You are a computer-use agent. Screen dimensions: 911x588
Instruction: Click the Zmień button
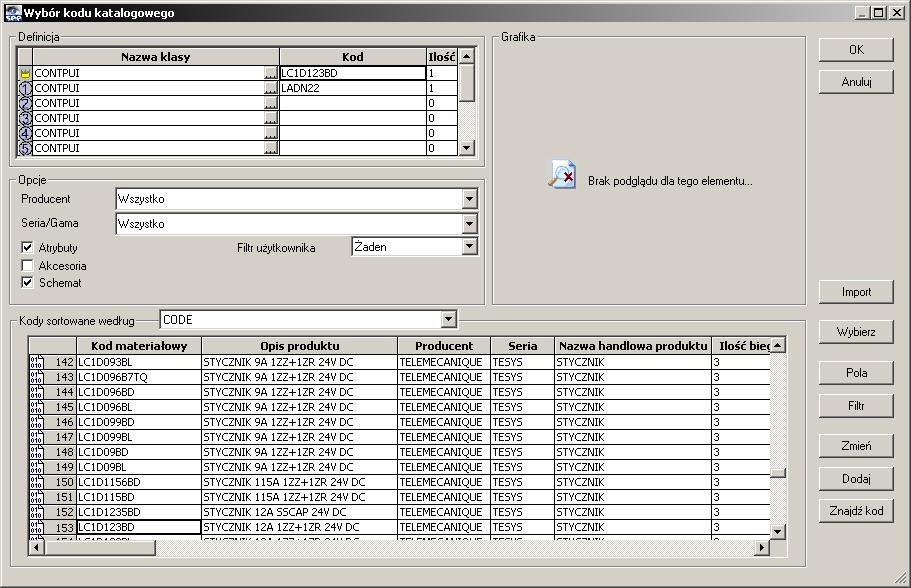856,446
